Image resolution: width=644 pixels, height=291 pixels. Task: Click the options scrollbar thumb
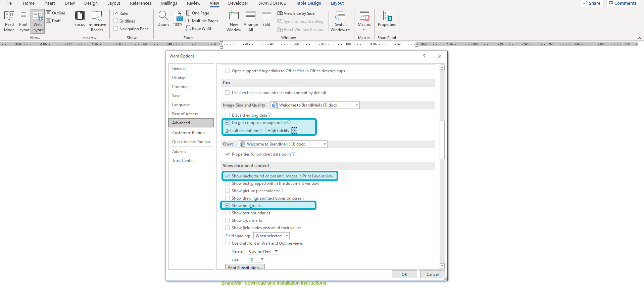(x=442, y=140)
